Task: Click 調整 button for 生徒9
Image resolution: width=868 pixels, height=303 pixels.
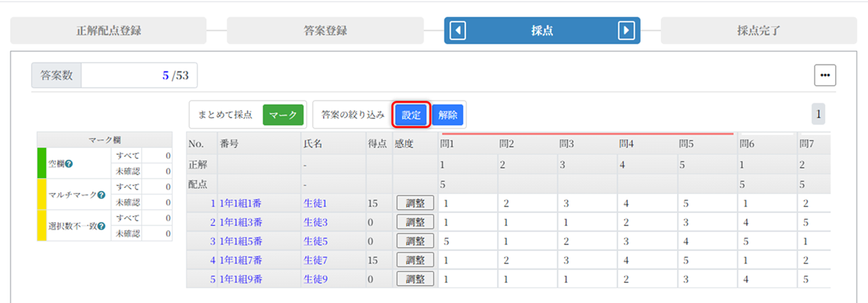Action: tap(415, 278)
